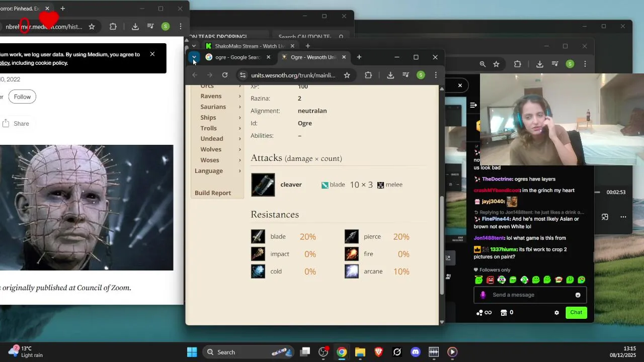Open media controls in the Wesnoth window

406,75
